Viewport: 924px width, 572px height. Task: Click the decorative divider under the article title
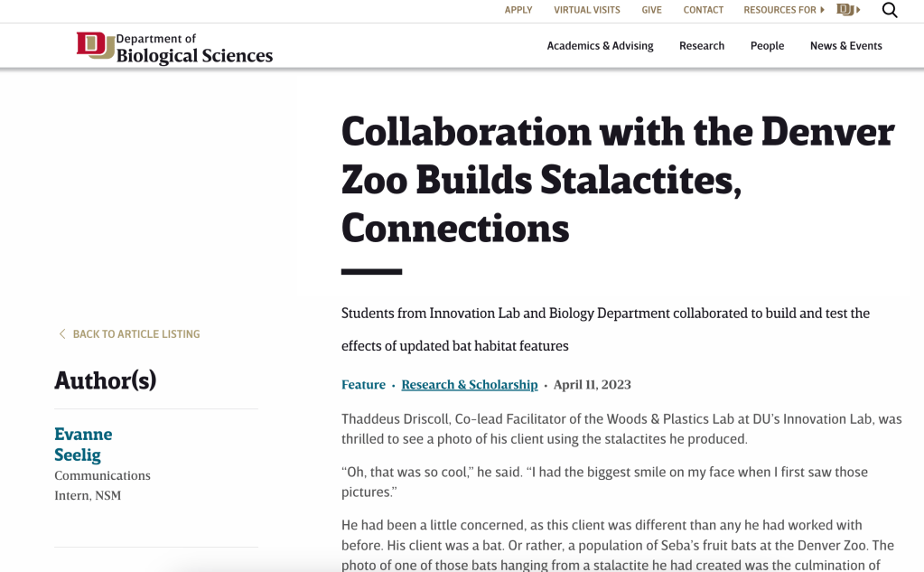pyautogui.click(x=369, y=269)
